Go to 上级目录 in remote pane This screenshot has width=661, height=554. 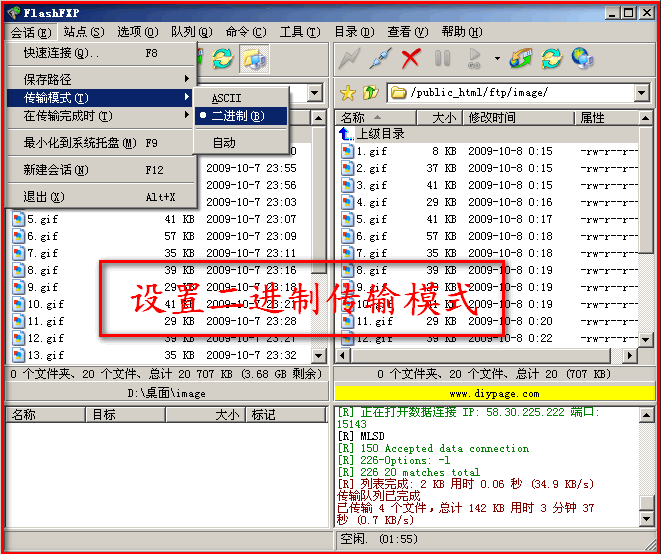point(373,134)
